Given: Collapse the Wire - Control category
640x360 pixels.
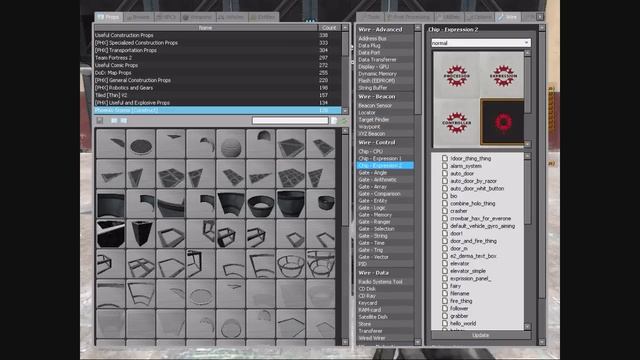Looking at the screenshot, I should point(385,142).
